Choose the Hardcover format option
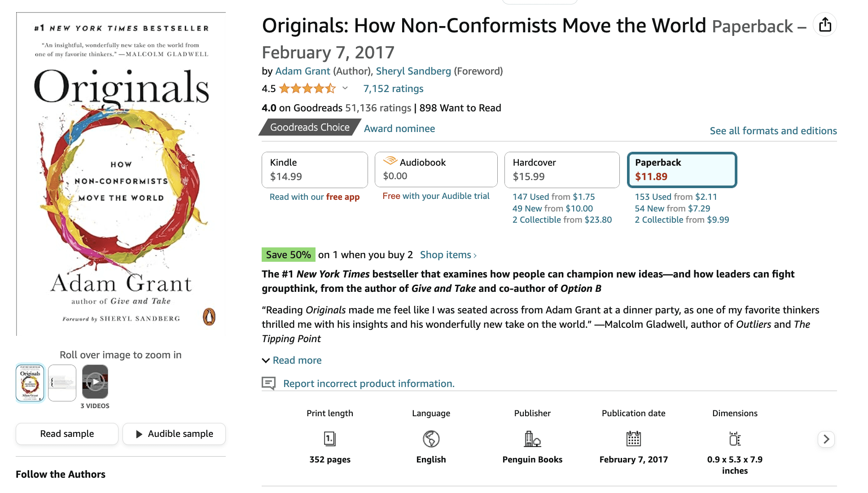 click(562, 170)
